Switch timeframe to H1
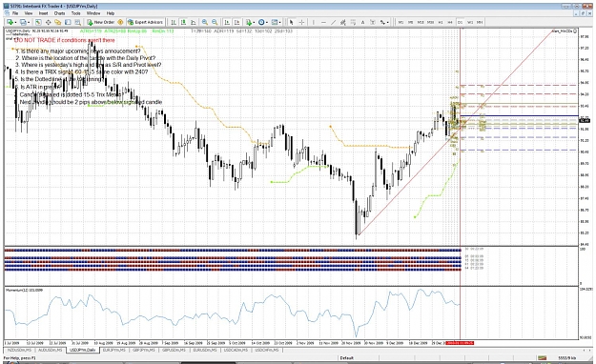596x364 pixels. [x=441, y=22]
